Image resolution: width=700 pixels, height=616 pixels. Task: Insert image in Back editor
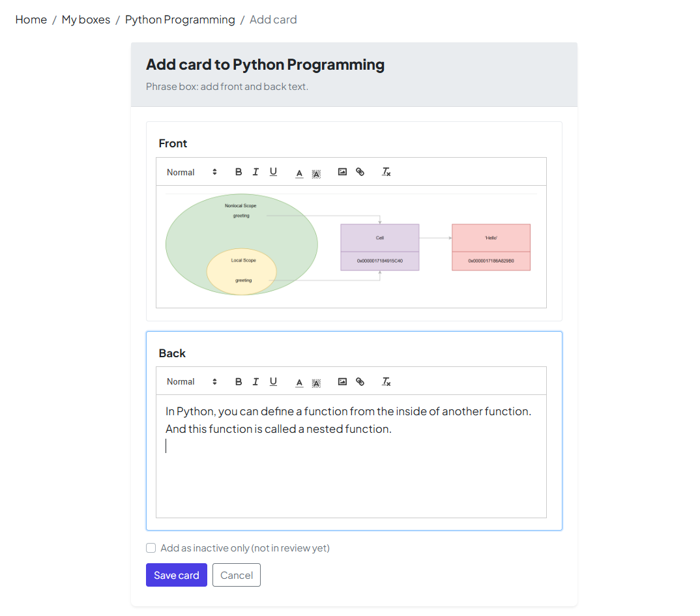(x=342, y=382)
